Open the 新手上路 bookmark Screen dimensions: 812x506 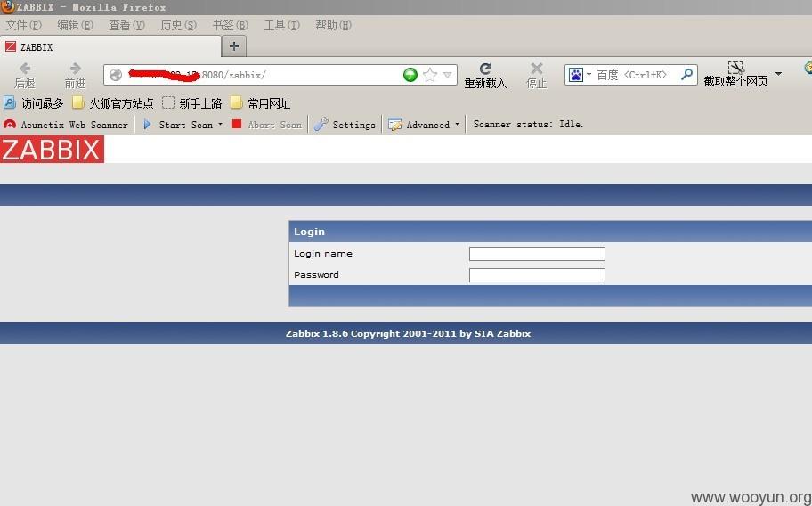[x=191, y=103]
